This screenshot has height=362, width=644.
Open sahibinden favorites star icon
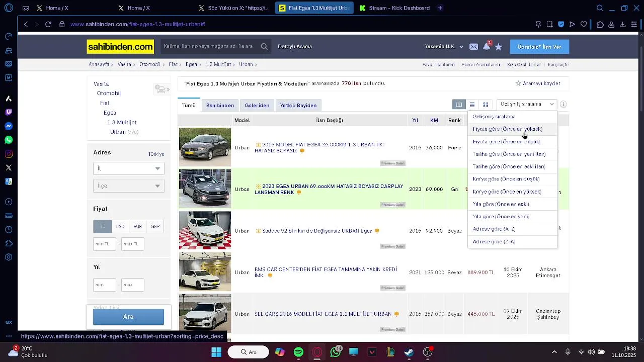pyautogui.click(x=499, y=47)
